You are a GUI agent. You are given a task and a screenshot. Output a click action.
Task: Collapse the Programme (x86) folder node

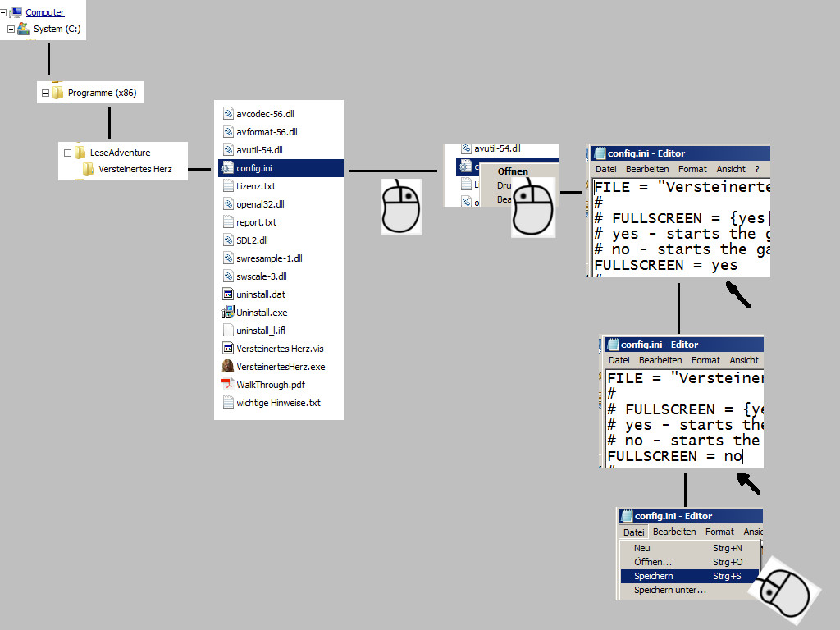click(45, 94)
